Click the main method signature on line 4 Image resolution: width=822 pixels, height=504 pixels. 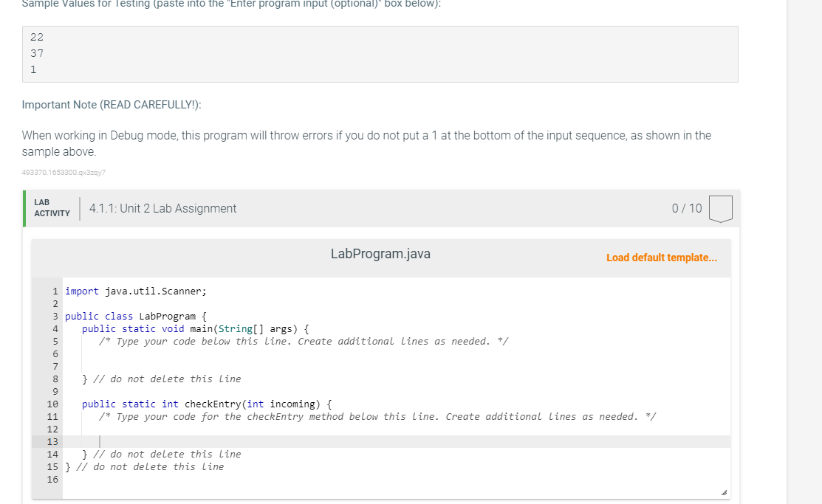[194, 328]
